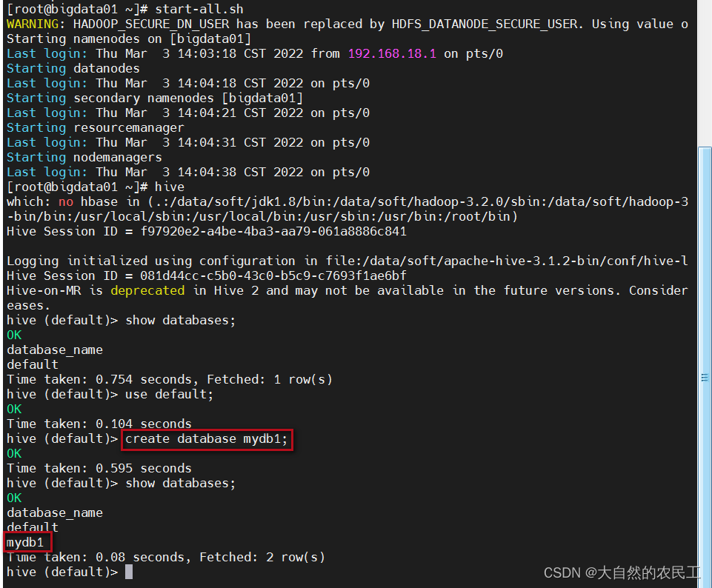Click the terminal cursor at last prompt
The height and width of the screenshot is (588, 712).
coord(129,572)
